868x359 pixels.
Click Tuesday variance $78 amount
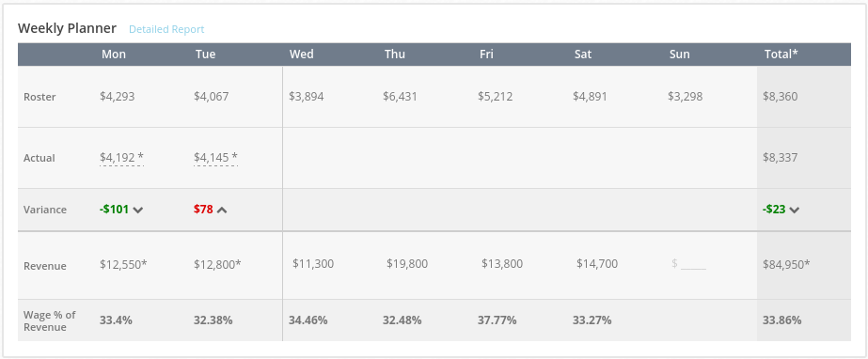pos(203,210)
